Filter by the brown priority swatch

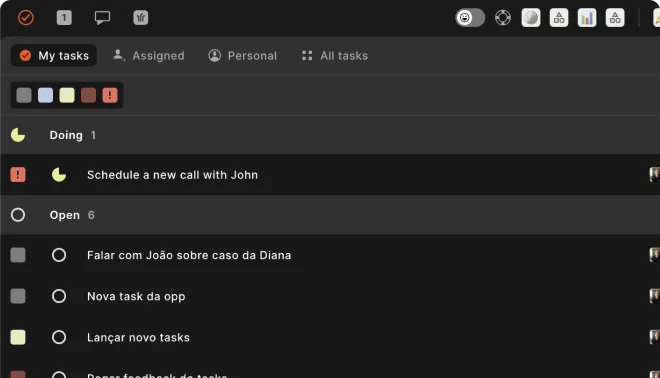pos(88,95)
